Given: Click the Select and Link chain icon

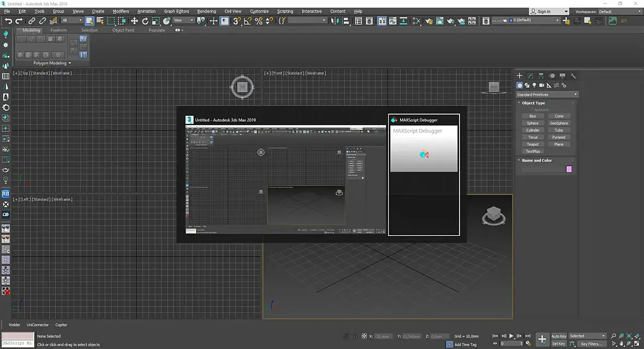Looking at the screenshot, I should 32,21.
